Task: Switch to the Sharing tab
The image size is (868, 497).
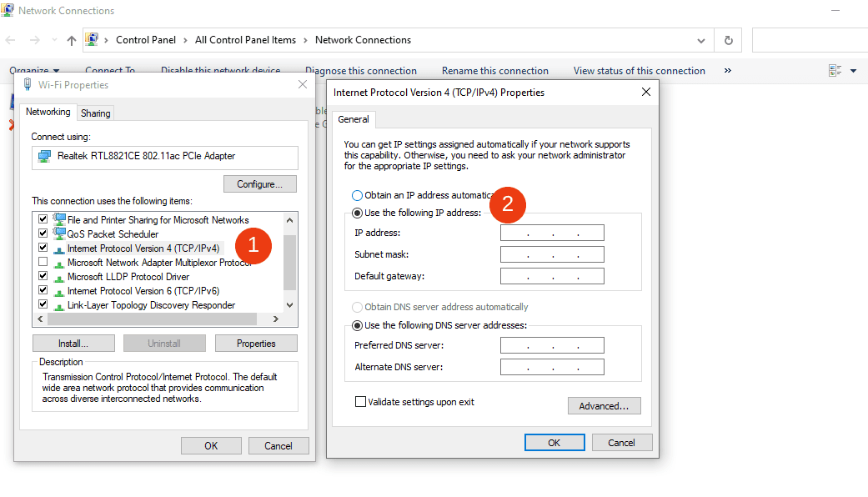Action: pos(95,112)
